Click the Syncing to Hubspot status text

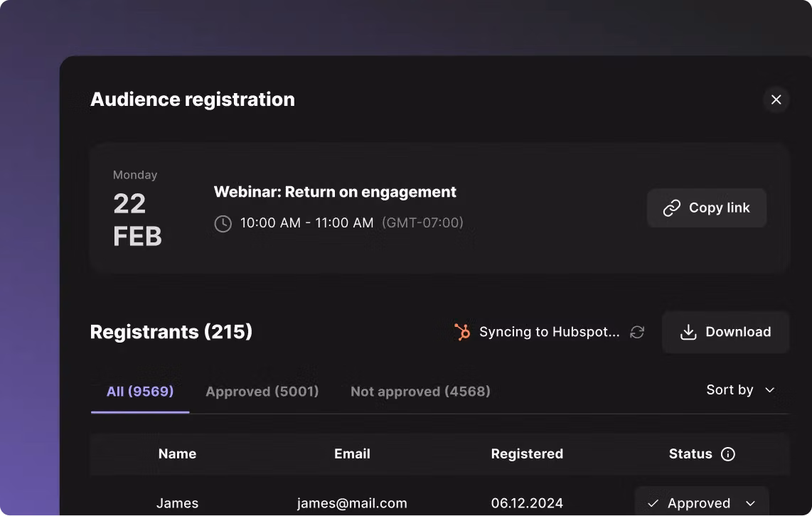(549, 332)
